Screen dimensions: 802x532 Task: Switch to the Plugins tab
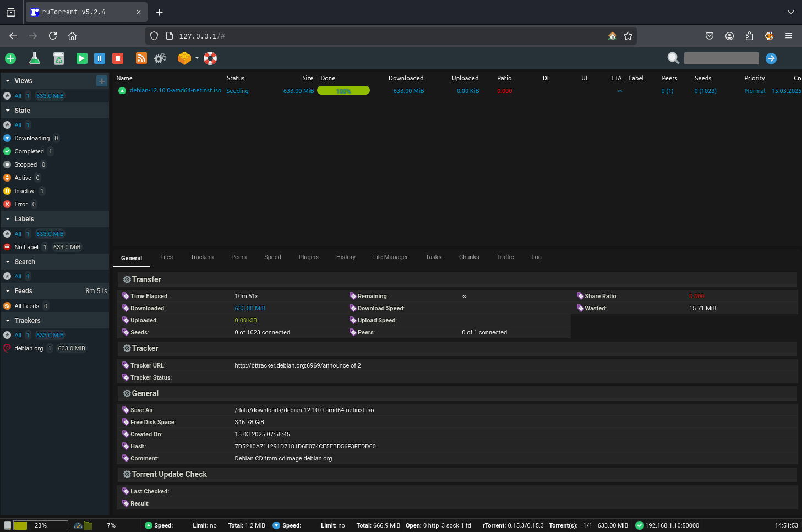pos(309,257)
